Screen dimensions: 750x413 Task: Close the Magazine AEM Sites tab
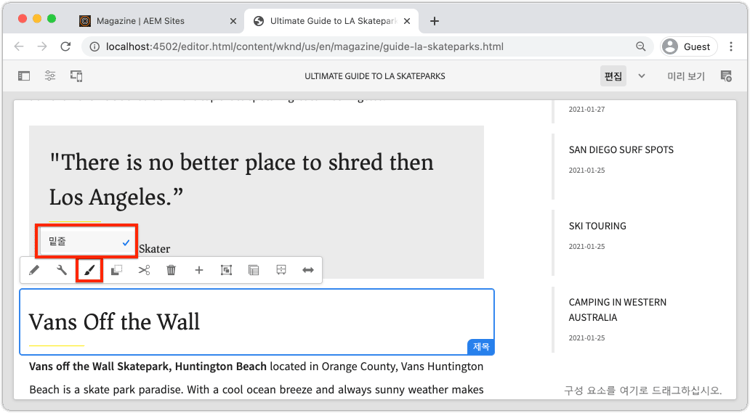[233, 21]
